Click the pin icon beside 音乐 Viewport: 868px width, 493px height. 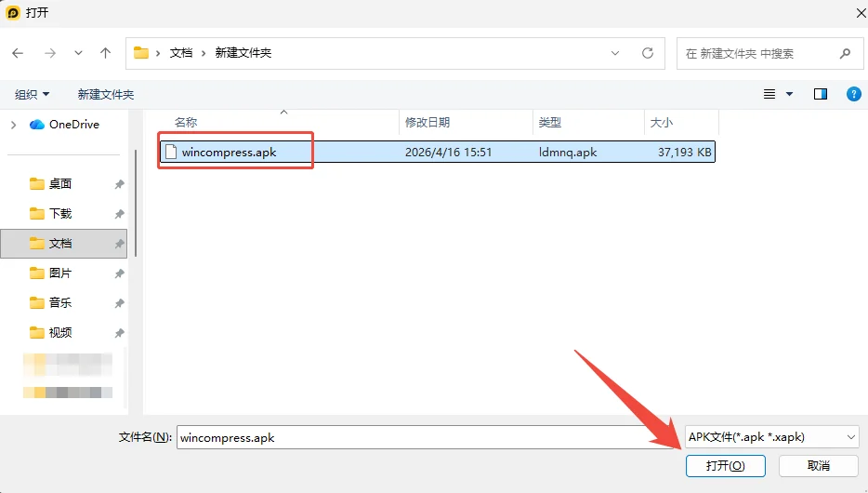tap(119, 303)
